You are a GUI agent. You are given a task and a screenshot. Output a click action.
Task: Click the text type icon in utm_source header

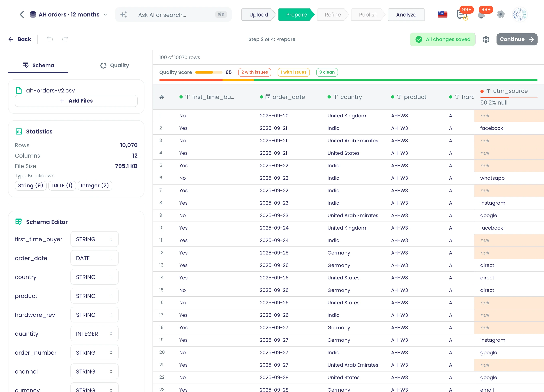coord(488,91)
